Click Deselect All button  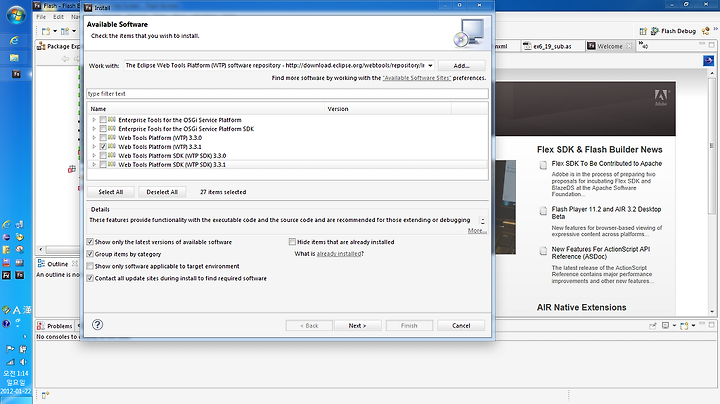[x=162, y=192]
